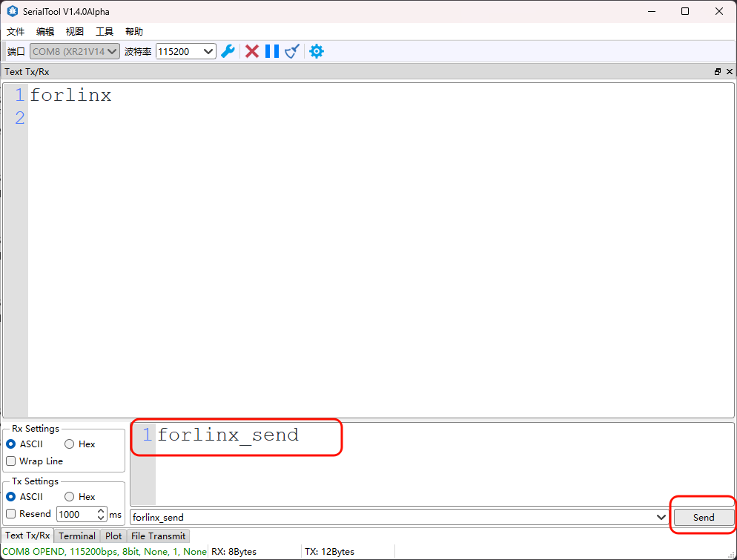This screenshot has height=560, width=737.
Task: Float the Text Tx/Rx panel
Action: [x=717, y=72]
